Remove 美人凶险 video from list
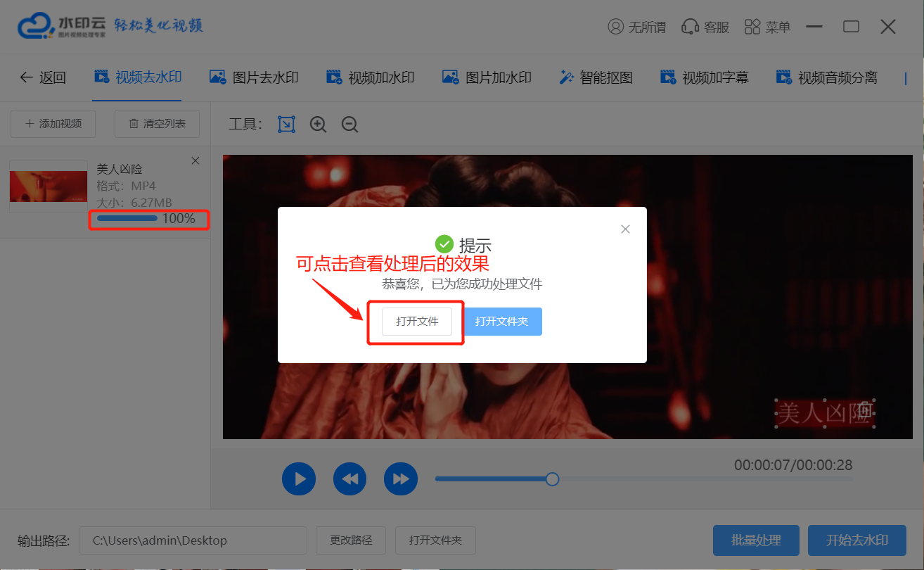The height and width of the screenshot is (570, 924). click(x=195, y=161)
